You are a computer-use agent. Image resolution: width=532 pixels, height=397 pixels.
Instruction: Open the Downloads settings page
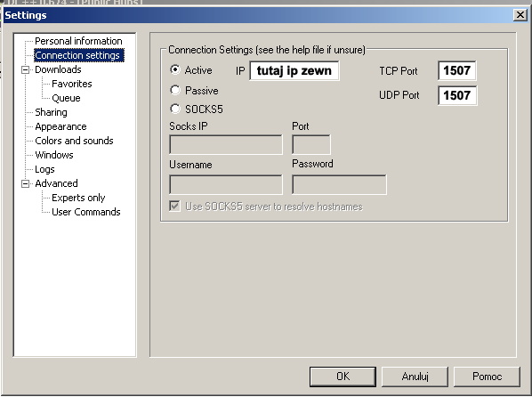pos(58,69)
